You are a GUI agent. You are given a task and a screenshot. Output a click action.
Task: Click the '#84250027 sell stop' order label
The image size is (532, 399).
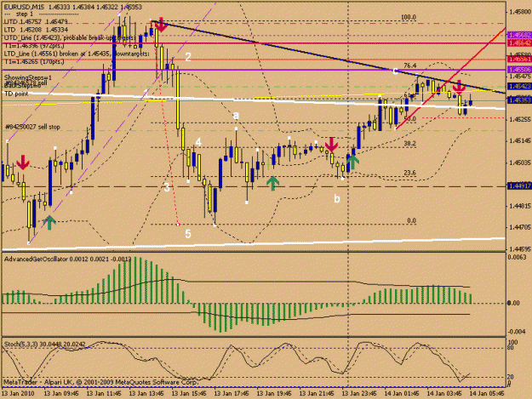[32, 127]
